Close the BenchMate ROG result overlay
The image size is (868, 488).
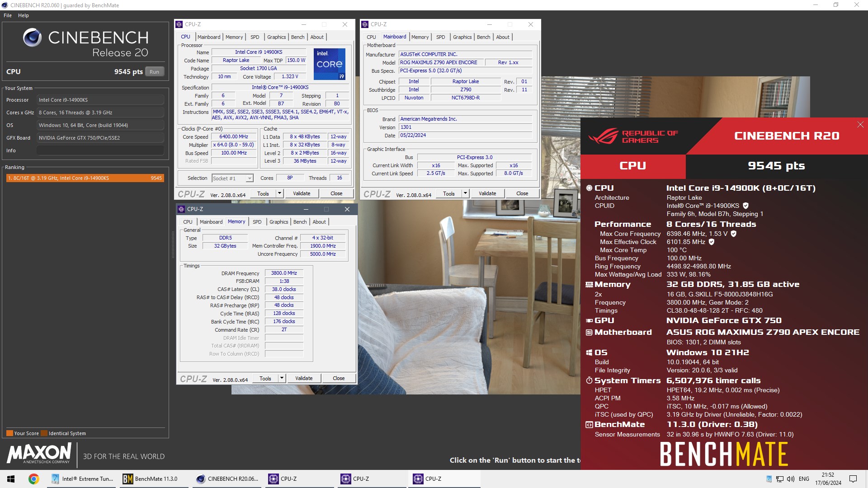pos(860,125)
